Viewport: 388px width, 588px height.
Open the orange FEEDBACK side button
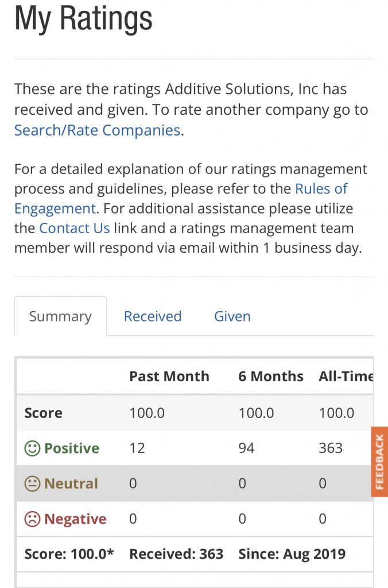[379, 462]
